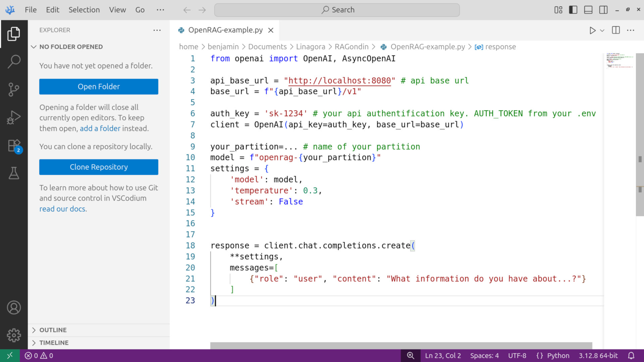The image size is (644, 362).
Task: Click the Search command center box
Action: [337, 10]
